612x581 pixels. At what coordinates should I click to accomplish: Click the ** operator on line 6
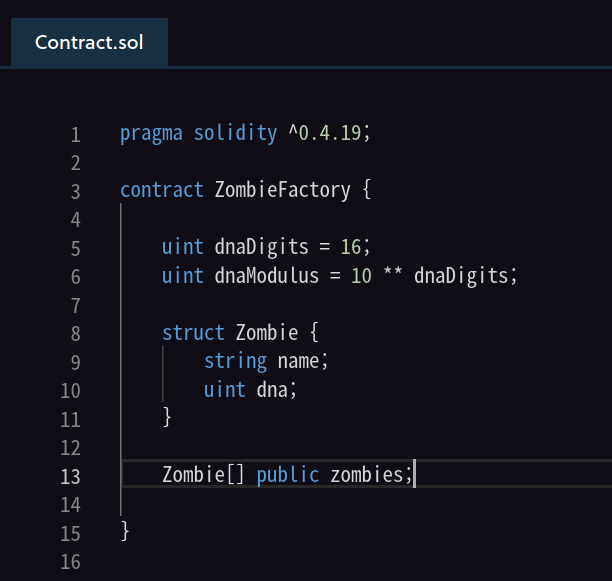(x=394, y=275)
